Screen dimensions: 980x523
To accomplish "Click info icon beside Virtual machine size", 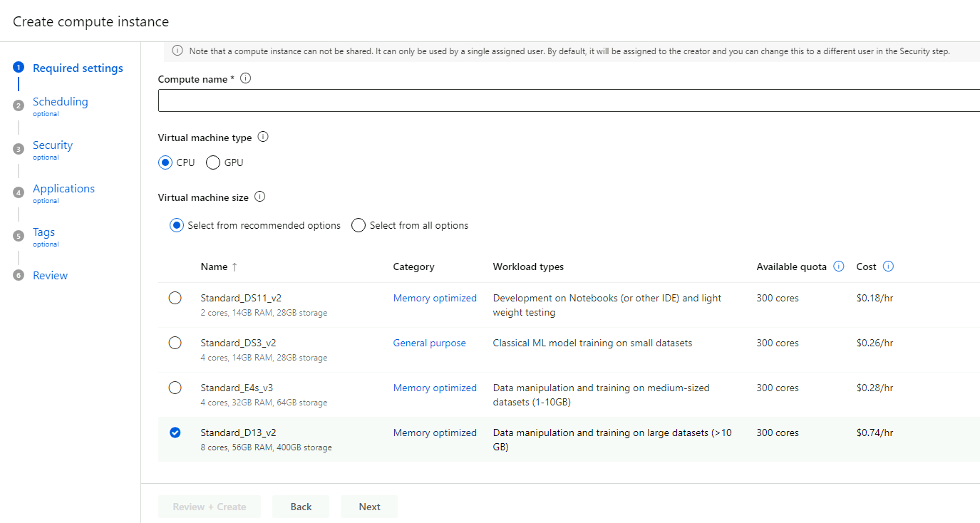I will click(260, 197).
